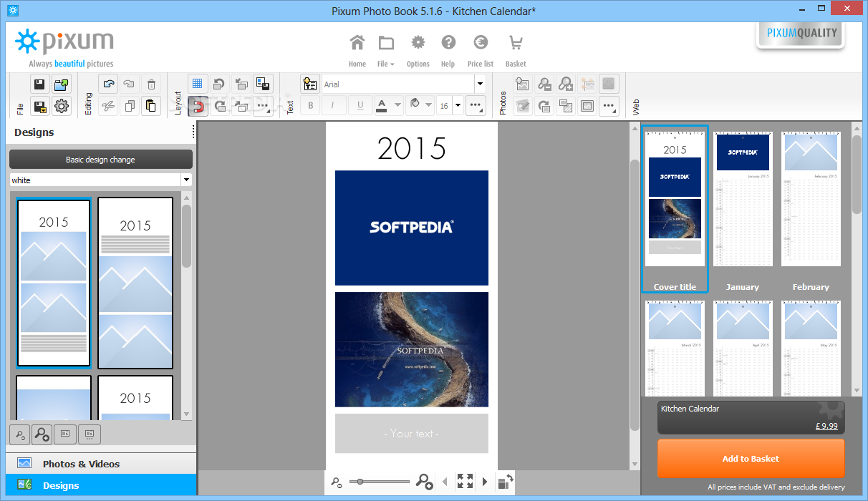Image resolution: width=868 pixels, height=501 pixels.
Task: Switch to Photos & Videos panel
Action: tap(100, 464)
